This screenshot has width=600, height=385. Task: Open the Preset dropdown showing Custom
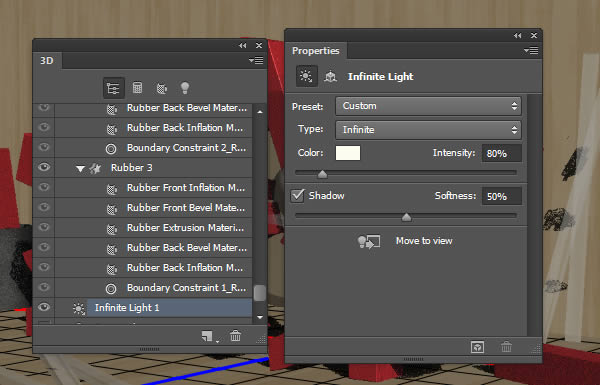428,106
